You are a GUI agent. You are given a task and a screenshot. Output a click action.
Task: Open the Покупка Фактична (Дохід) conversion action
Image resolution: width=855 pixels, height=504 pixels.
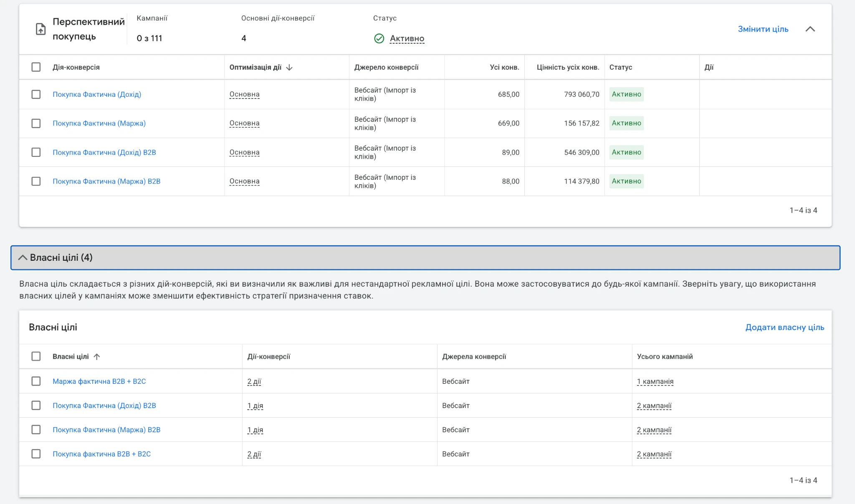pos(97,94)
